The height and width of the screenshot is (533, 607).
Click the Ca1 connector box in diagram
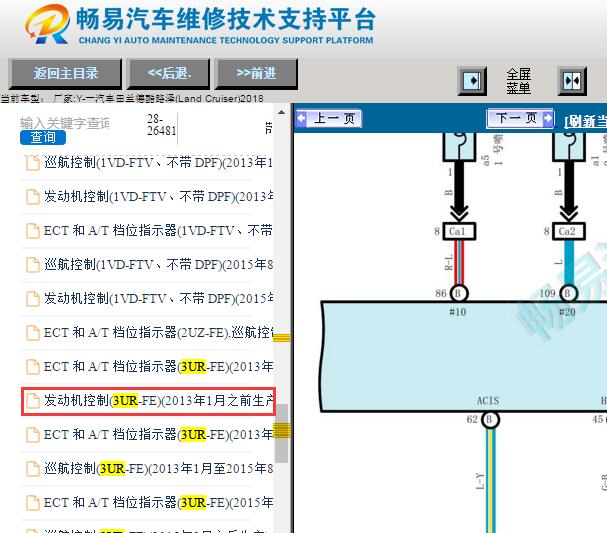(459, 231)
